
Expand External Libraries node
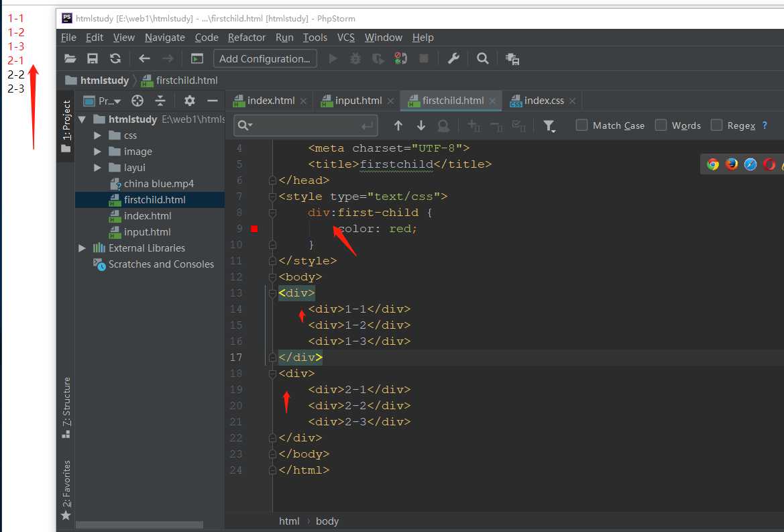[x=82, y=248]
